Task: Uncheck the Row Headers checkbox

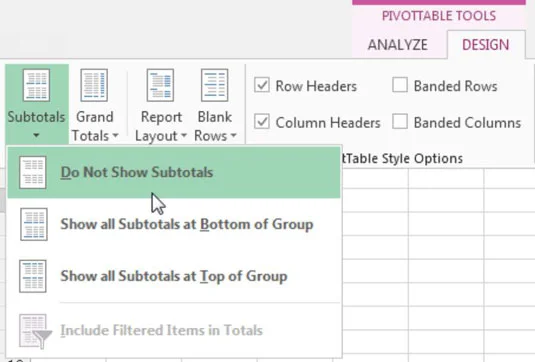Action: [x=262, y=85]
